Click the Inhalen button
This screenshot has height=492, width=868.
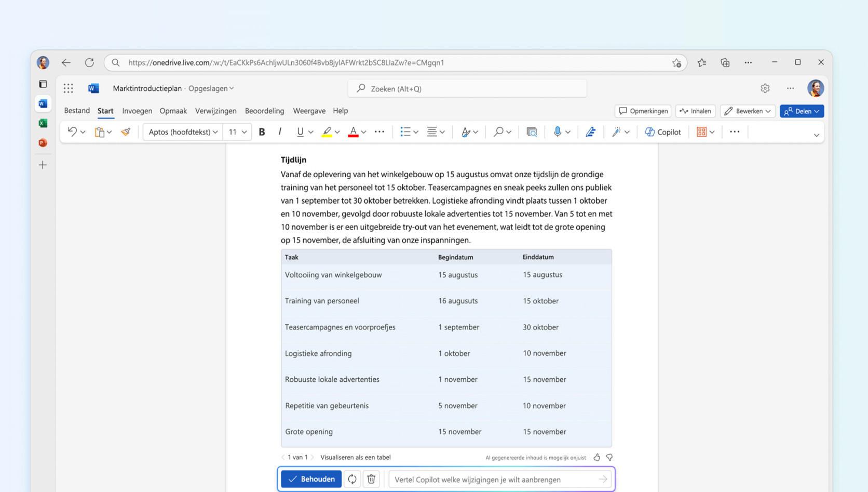[x=695, y=111]
